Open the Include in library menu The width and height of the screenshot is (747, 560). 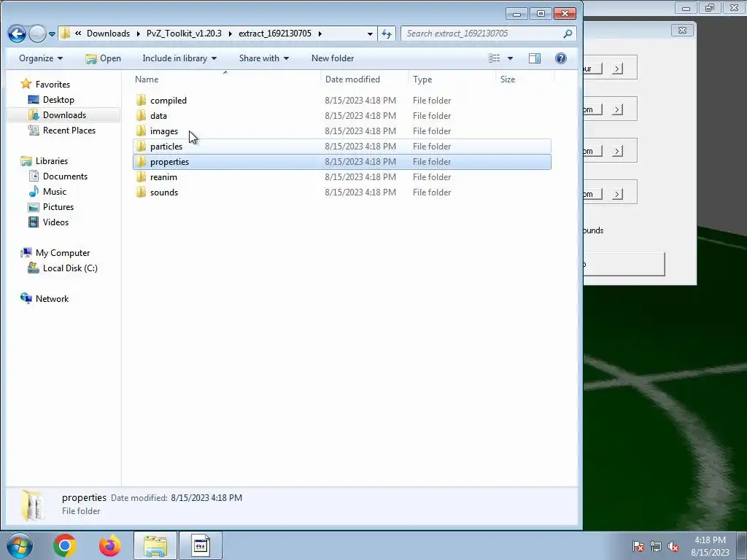click(x=179, y=58)
